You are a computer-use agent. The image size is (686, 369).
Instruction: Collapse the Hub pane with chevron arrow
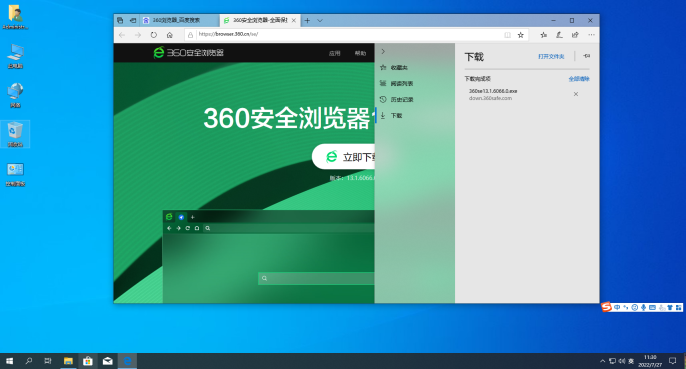click(383, 52)
